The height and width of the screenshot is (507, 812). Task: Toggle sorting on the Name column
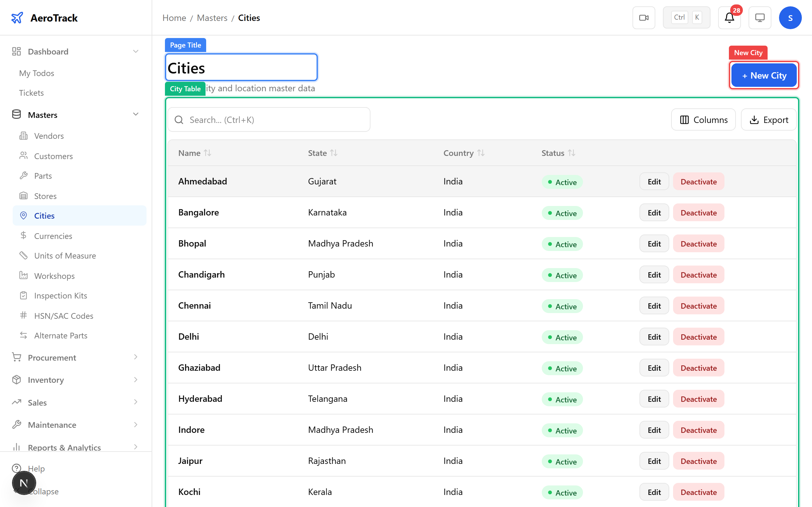tap(208, 153)
